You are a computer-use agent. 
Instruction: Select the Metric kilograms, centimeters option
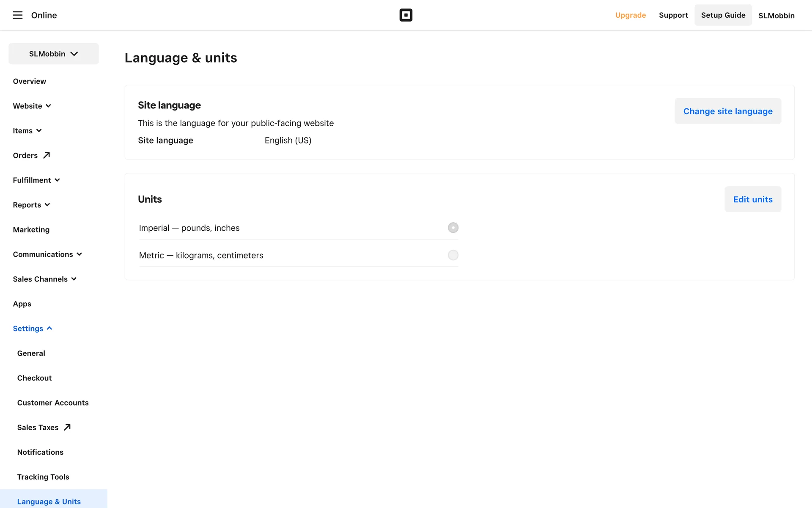[453, 255]
